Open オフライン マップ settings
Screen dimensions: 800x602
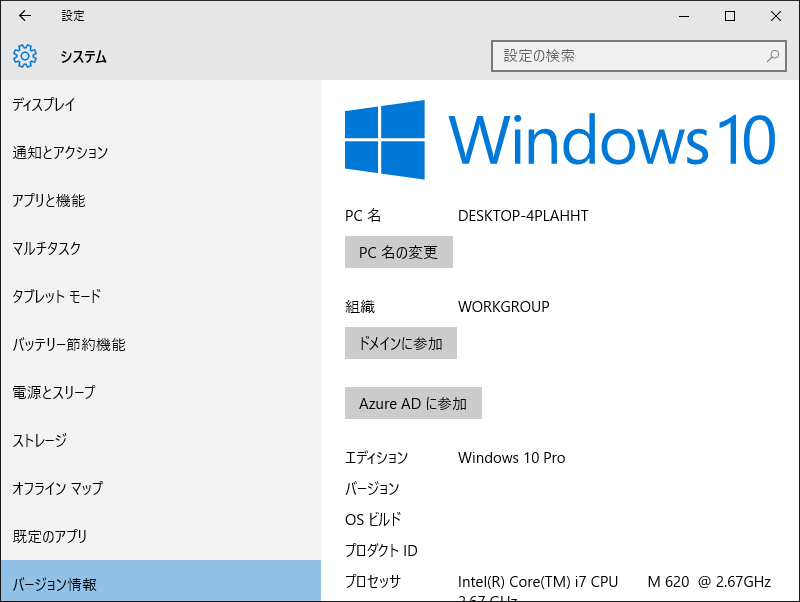coord(161,488)
